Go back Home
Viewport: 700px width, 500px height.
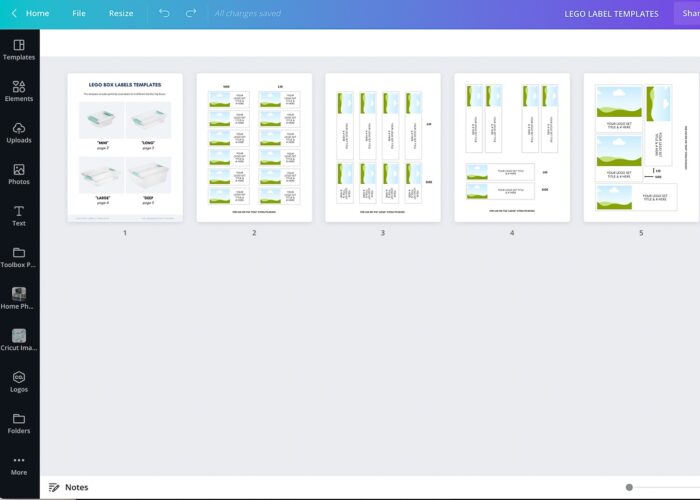[x=30, y=13]
